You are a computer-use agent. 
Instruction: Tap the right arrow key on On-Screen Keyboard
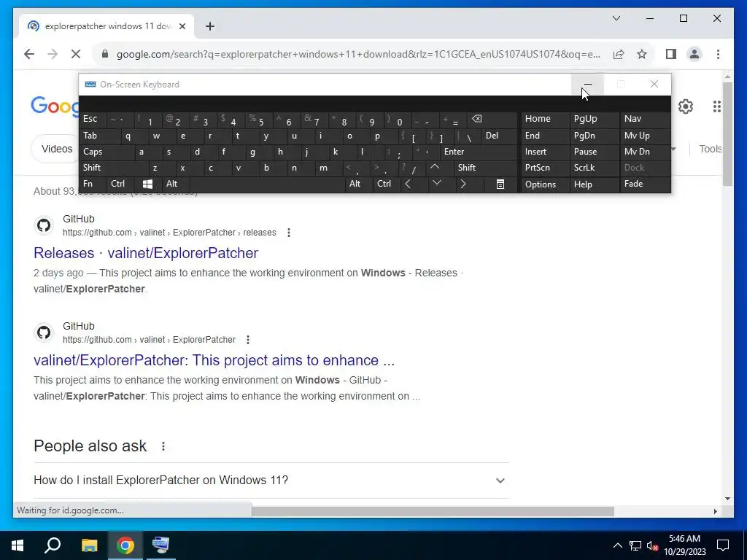pos(463,184)
